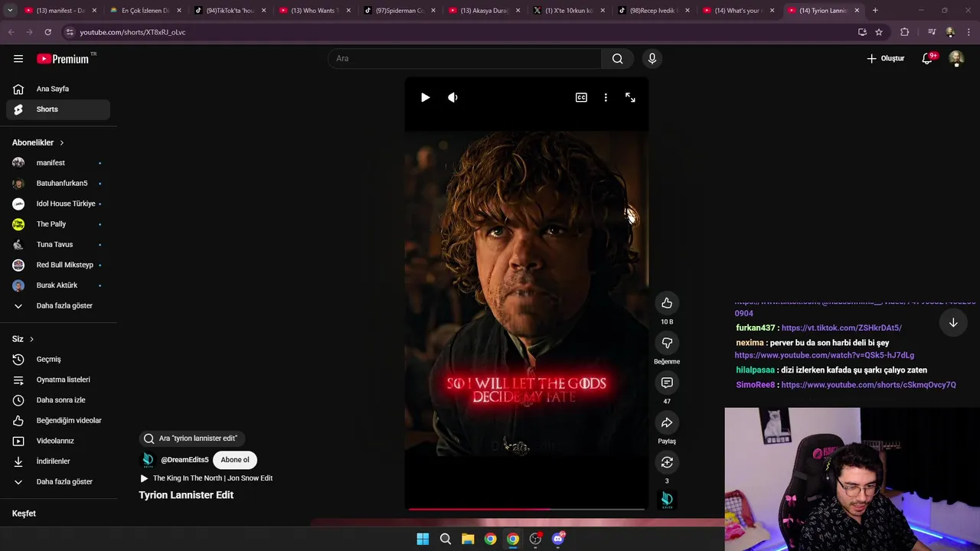Toggle closed captions on the short

(x=581, y=98)
